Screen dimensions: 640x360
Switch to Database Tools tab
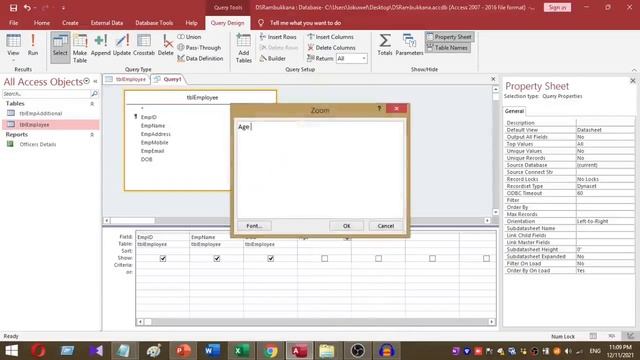point(154,23)
